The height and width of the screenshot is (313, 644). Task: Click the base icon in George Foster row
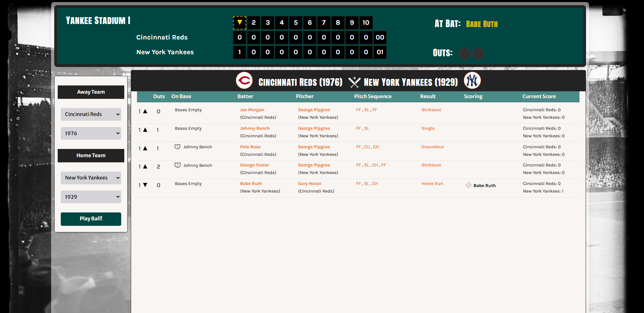click(x=177, y=165)
